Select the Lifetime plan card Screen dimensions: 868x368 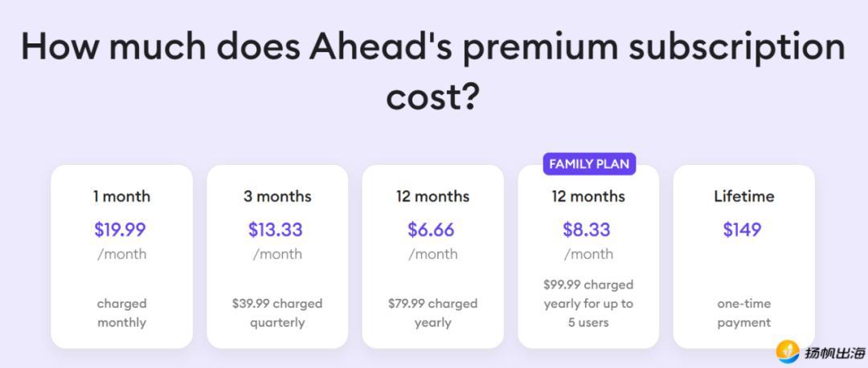tap(744, 256)
